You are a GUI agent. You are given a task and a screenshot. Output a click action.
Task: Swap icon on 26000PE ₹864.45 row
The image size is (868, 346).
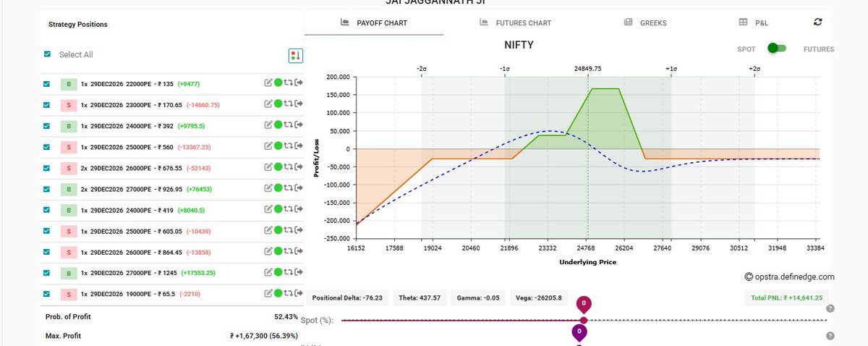click(x=287, y=252)
